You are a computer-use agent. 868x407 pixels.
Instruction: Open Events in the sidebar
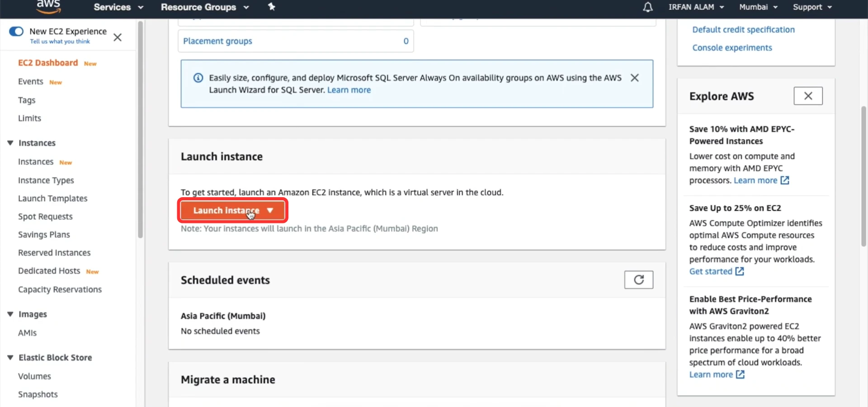31,81
